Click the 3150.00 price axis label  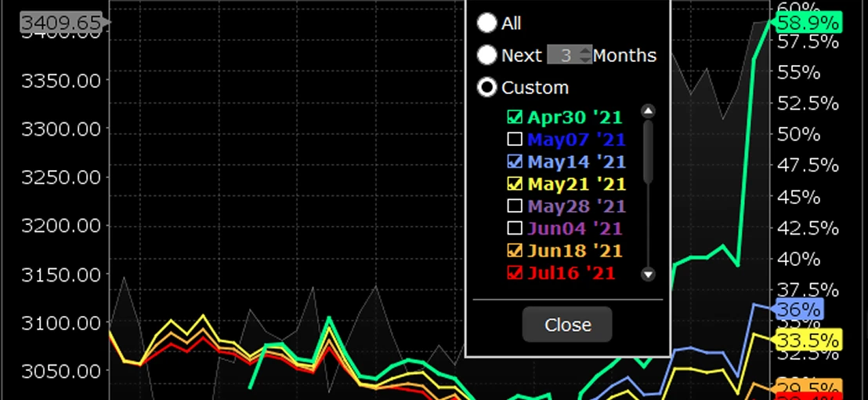(x=61, y=275)
